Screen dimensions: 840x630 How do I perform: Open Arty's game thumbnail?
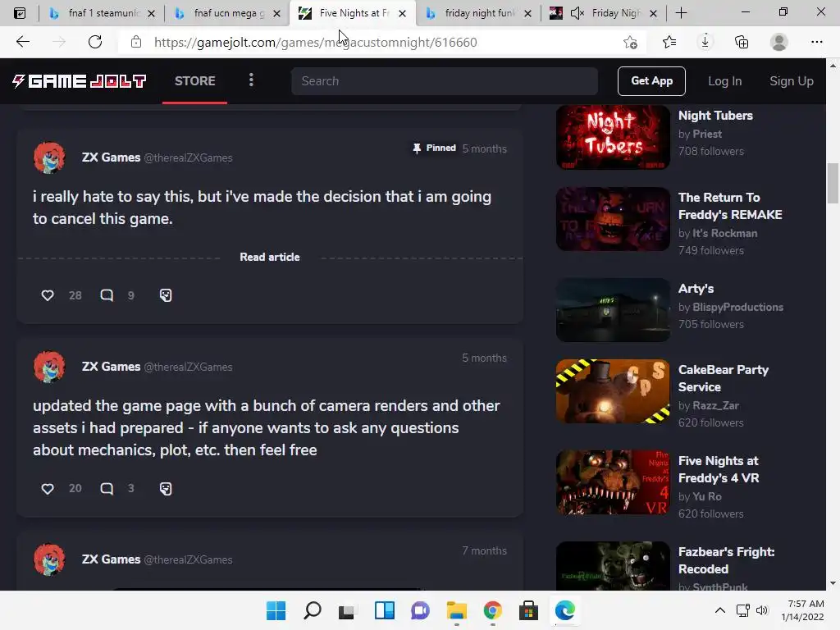click(x=613, y=309)
